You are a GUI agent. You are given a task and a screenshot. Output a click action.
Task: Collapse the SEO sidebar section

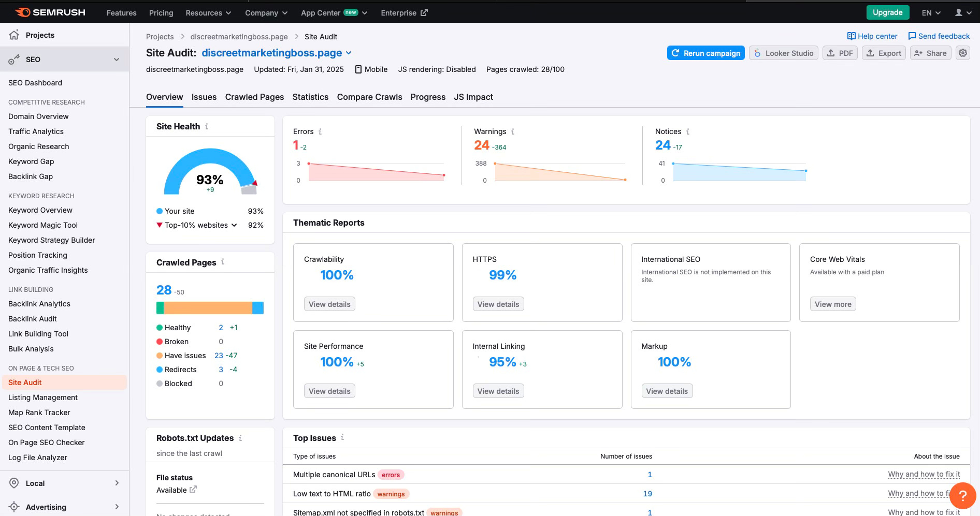[x=117, y=60]
